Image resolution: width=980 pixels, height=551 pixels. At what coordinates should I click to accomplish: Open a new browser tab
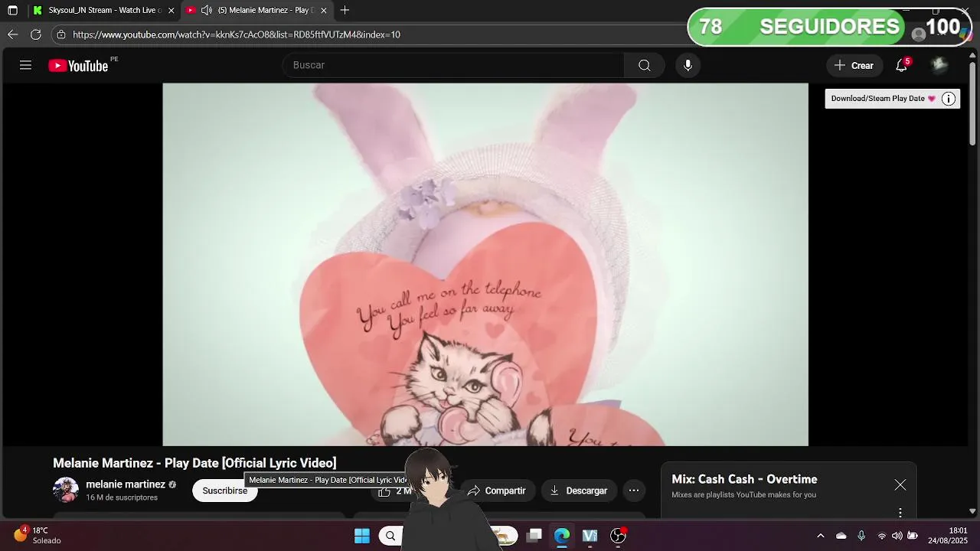[345, 10]
